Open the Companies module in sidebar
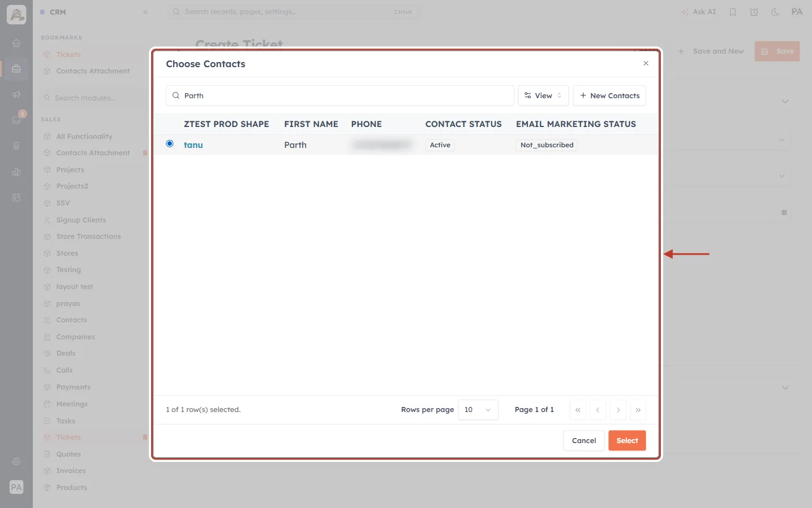This screenshot has width=812, height=508. tap(75, 337)
